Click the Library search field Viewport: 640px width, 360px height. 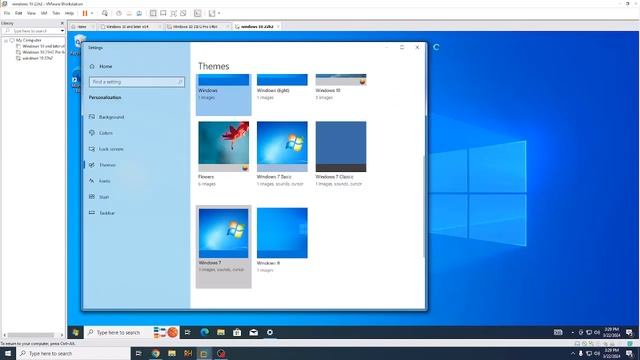pos(31,31)
